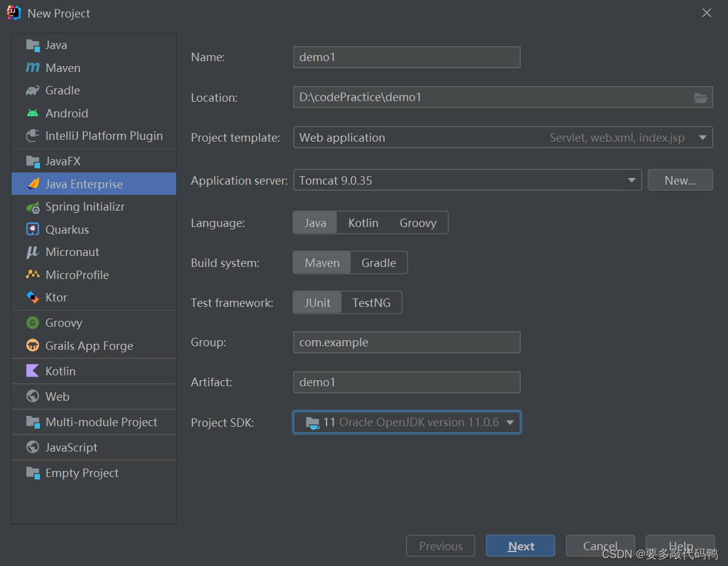Open the Project SDK dropdown arrow
The width and height of the screenshot is (728, 566).
[x=510, y=423]
